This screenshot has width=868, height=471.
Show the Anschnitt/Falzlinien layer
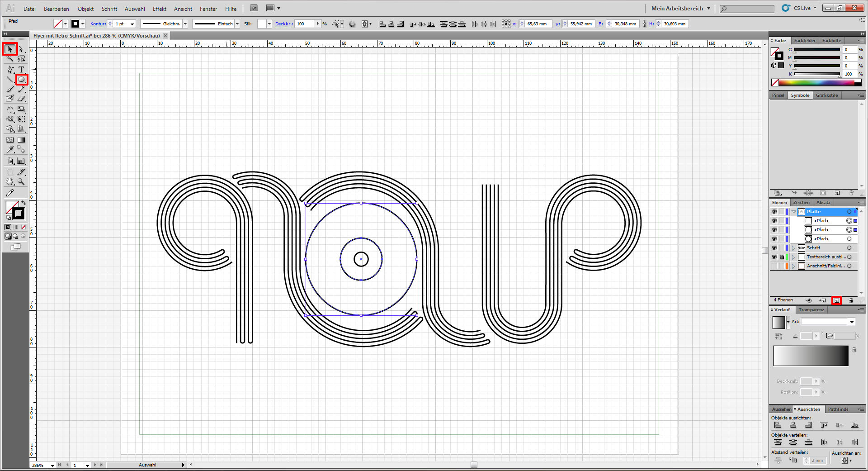pos(774,266)
